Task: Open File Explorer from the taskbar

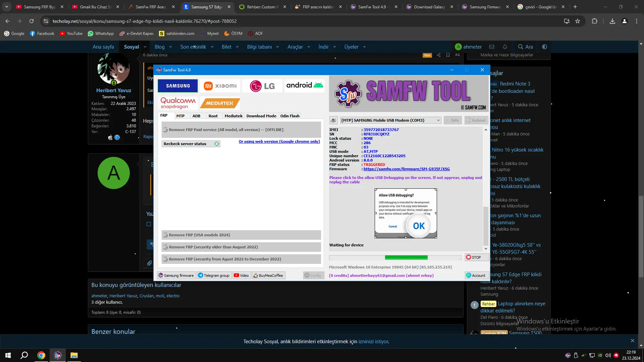Action: click(x=74, y=355)
